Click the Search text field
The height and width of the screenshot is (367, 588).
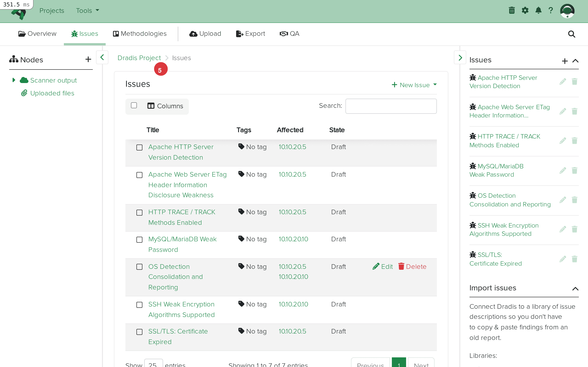click(391, 106)
